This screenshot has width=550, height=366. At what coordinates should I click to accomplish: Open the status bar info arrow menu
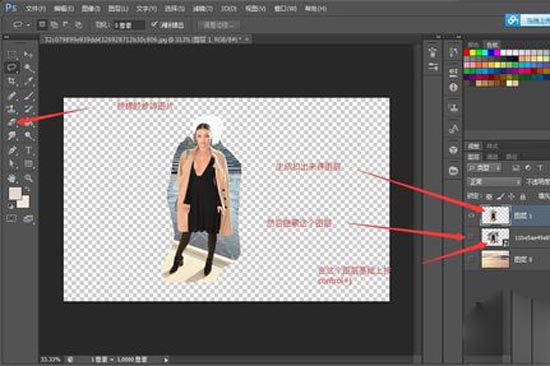(x=166, y=359)
